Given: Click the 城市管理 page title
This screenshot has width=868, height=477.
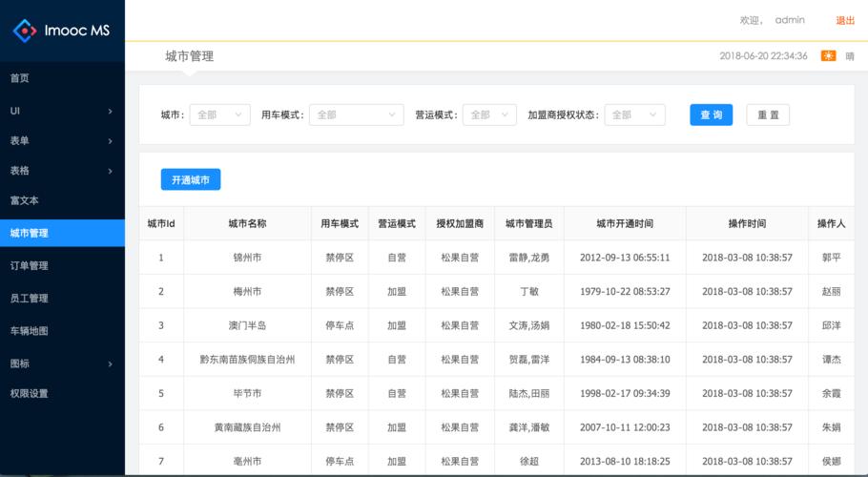Looking at the screenshot, I should (x=189, y=56).
